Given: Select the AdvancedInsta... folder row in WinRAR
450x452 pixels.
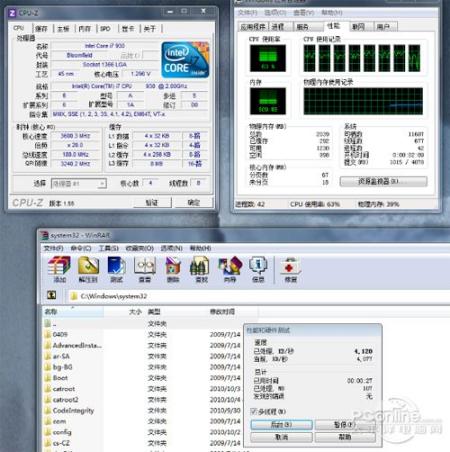Looking at the screenshot, I should [x=143, y=345].
